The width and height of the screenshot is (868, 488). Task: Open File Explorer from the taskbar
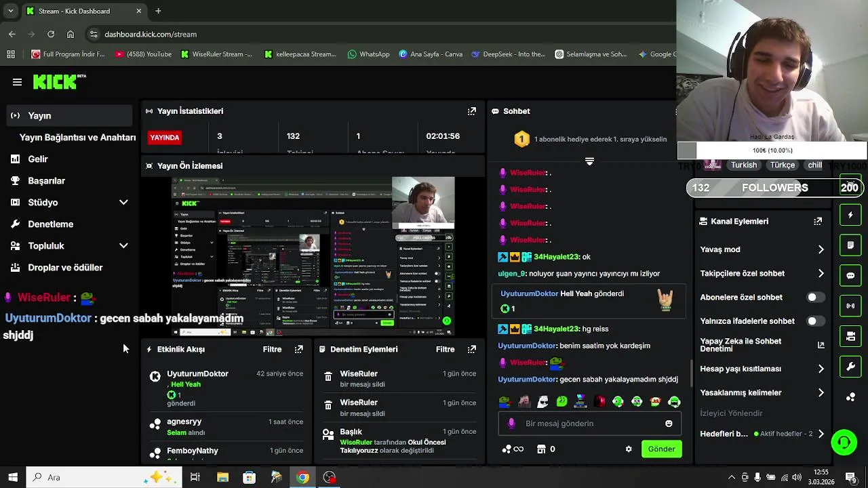[222, 478]
